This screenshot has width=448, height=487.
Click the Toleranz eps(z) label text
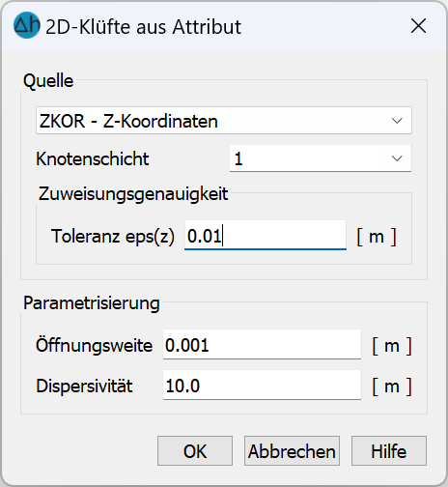113,236
